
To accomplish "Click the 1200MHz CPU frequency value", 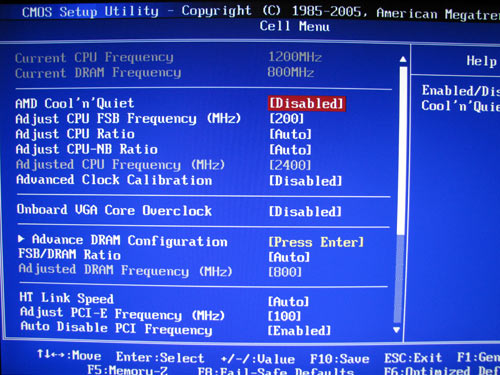I will [x=295, y=57].
